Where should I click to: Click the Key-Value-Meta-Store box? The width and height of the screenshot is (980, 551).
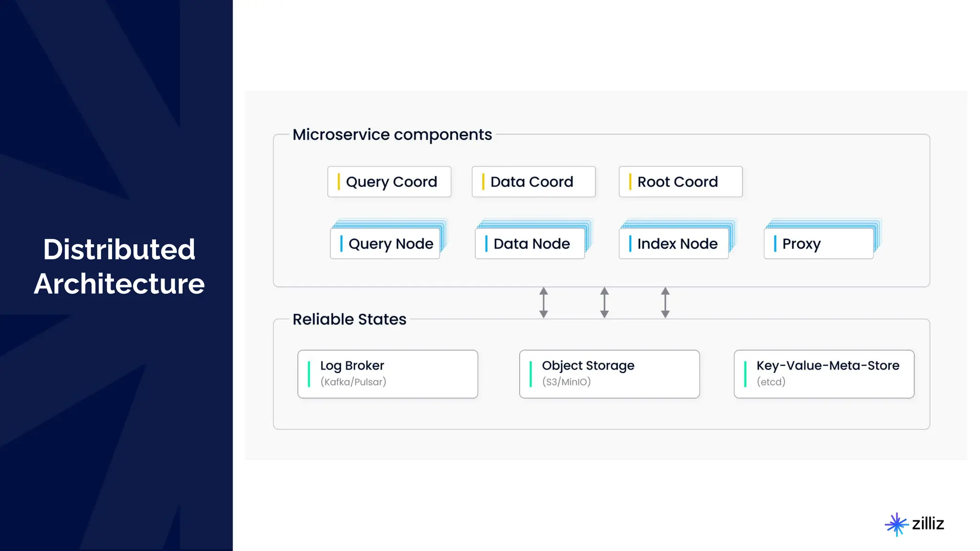(x=824, y=374)
